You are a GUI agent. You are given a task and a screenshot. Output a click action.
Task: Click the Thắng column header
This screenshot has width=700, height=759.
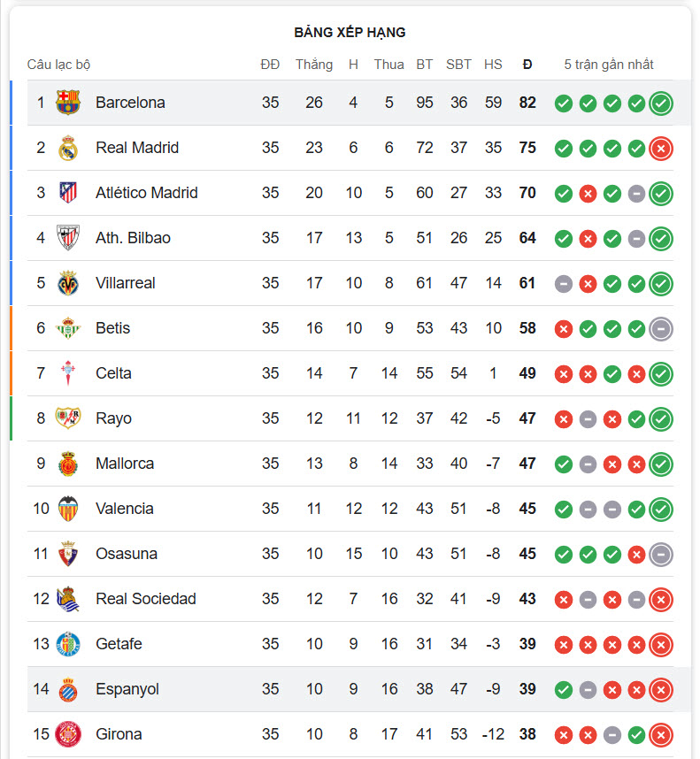(x=314, y=65)
